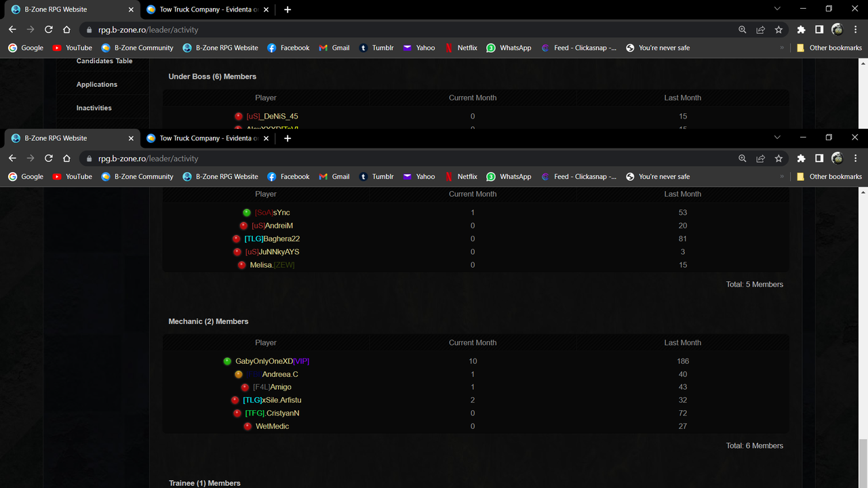Open the Tumblr bookmark in the back window
Screen dimensions: 868x488
(x=376, y=48)
